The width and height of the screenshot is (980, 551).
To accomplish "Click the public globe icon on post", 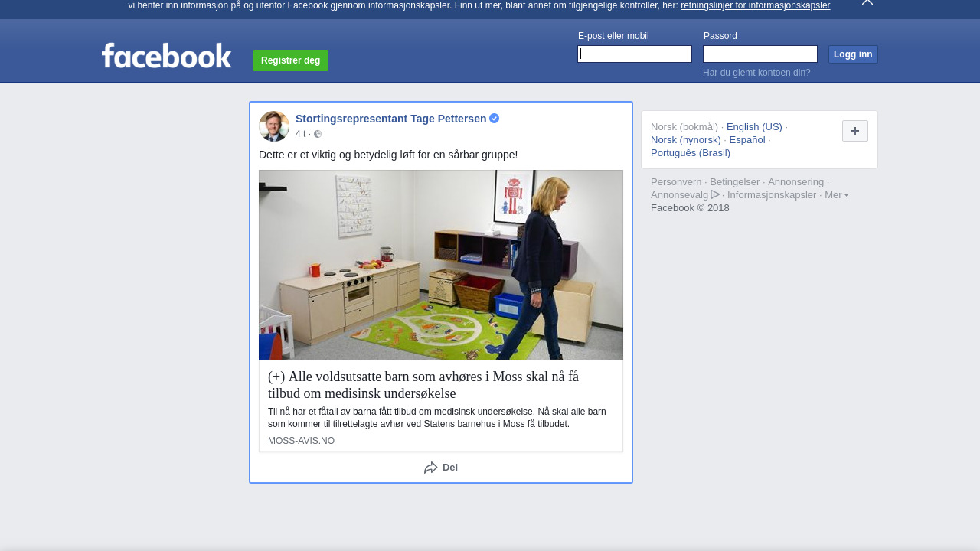I will pos(318,135).
